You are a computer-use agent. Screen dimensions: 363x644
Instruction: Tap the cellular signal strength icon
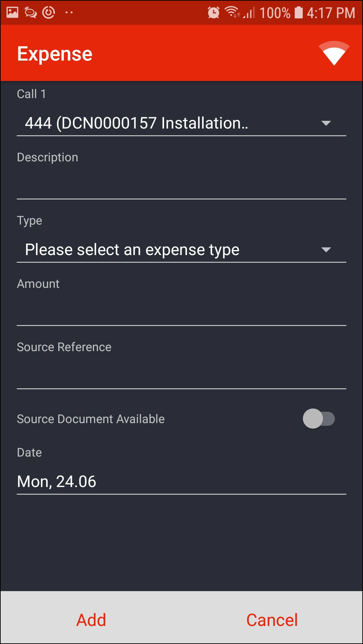pos(249,13)
